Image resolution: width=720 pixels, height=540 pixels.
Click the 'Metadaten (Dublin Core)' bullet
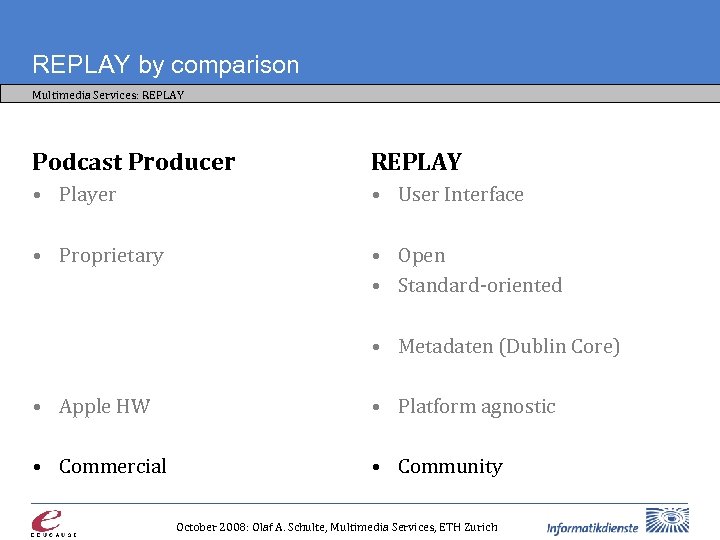click(x=509, y=346)
